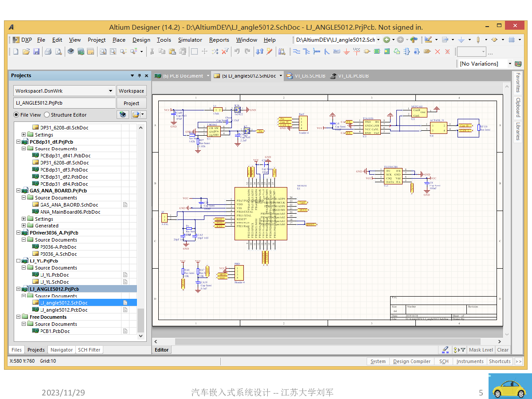Open the Projects panel options arrow
Screen dimensions: 532x399
(132, 76)
